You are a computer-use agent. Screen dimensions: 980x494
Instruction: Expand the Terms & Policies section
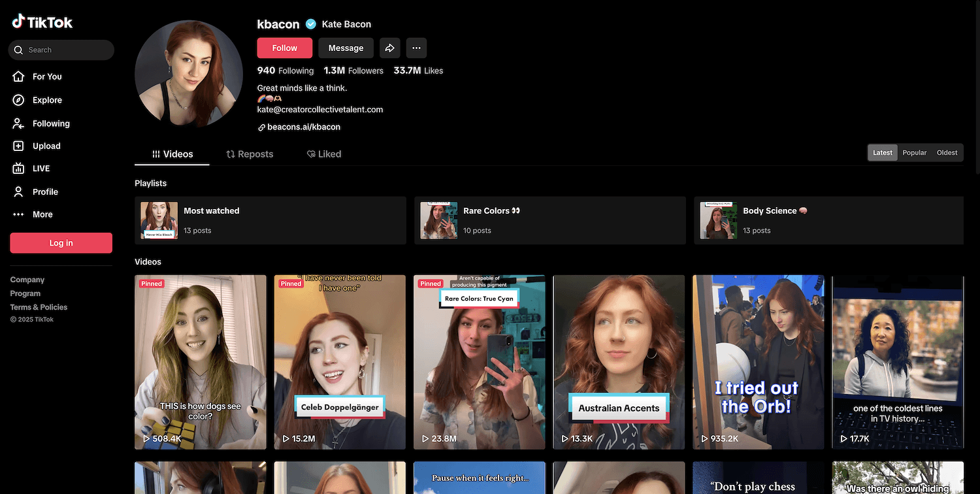[39, 307]
